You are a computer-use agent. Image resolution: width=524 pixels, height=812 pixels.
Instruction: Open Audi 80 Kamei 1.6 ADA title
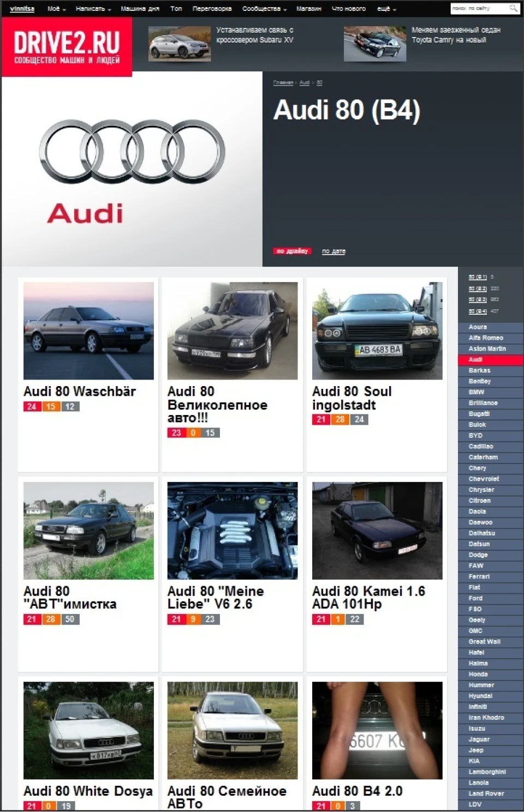(368, 598)
